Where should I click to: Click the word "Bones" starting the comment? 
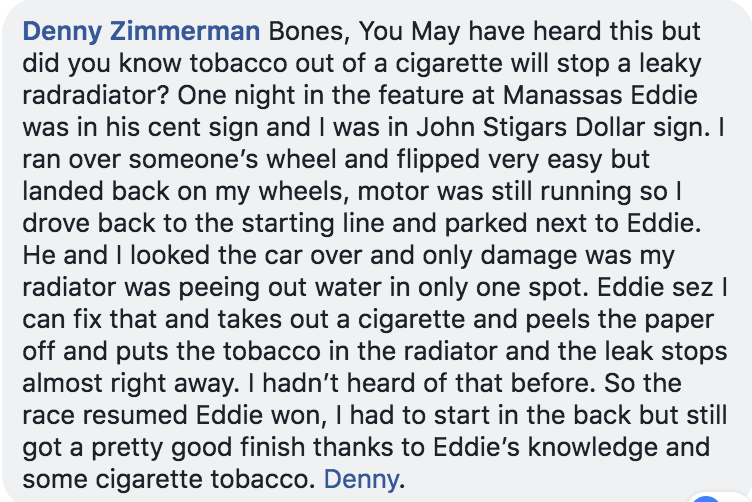tap(306, 32)
